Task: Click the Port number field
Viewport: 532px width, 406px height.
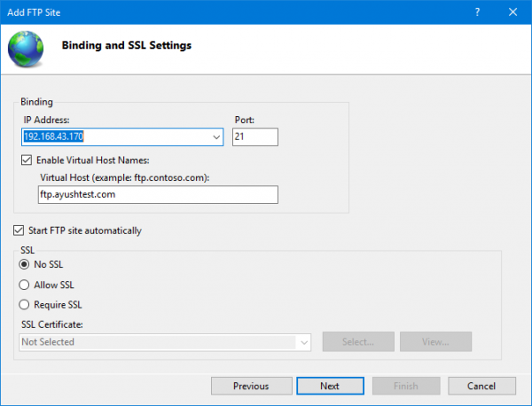Action: pos(255,137)
